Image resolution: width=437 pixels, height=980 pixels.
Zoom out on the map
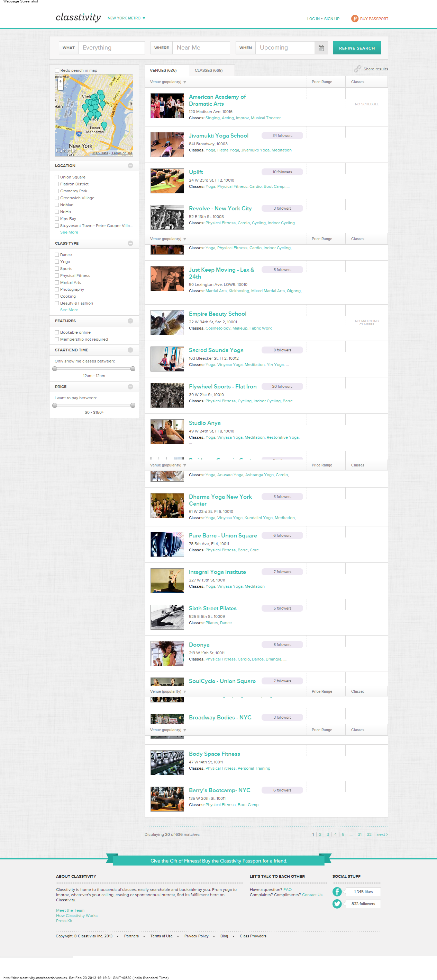tap(61, 87)
